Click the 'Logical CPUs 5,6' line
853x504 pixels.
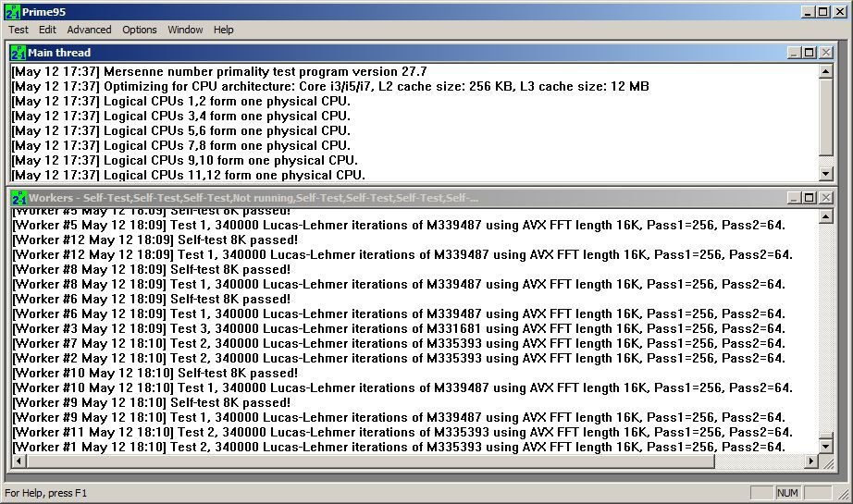tap(181, 130)
